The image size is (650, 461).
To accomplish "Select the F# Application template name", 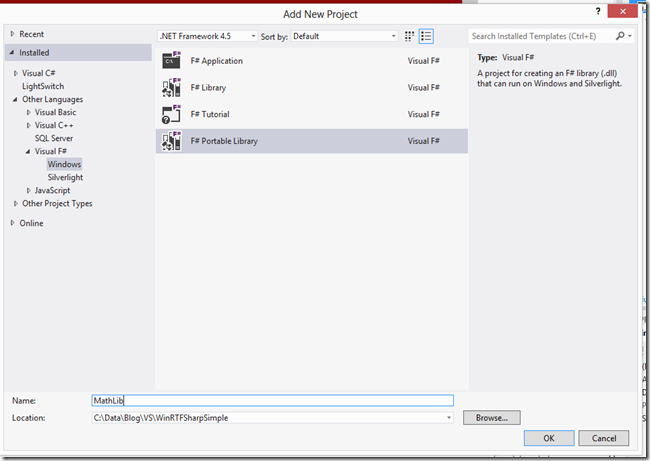I will [x=216, y=61].
